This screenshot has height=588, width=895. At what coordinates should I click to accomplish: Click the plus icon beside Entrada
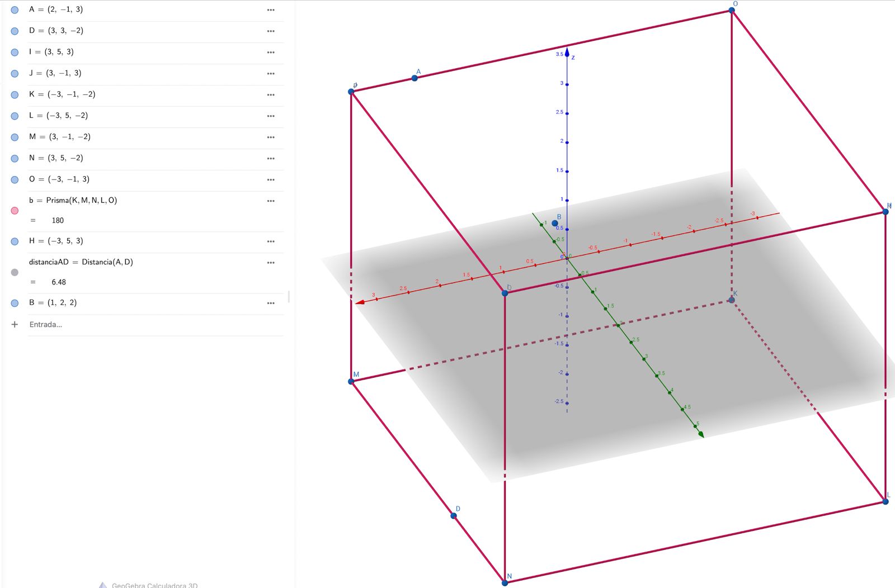coord(15,324)
